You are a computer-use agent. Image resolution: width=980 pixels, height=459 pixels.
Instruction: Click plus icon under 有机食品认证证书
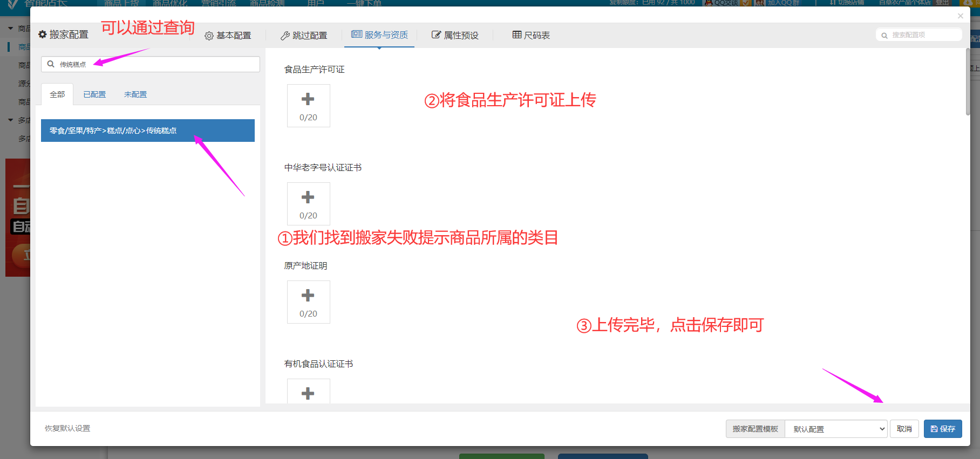308,393
